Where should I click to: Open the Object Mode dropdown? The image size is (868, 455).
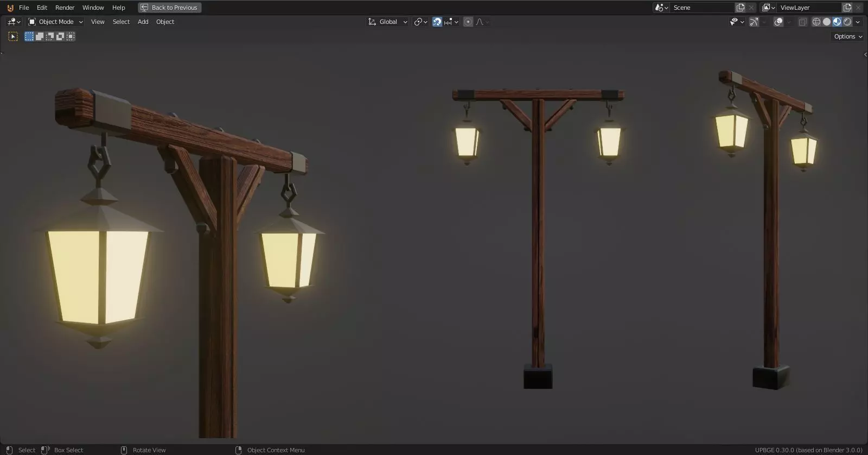(x=55, y=22)
